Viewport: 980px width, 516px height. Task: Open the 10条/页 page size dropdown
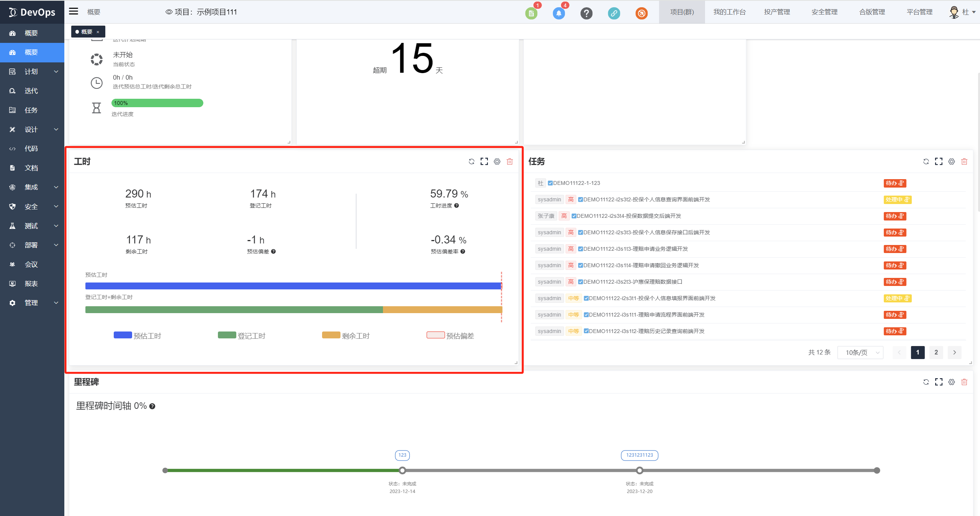(x=860, y=353)
